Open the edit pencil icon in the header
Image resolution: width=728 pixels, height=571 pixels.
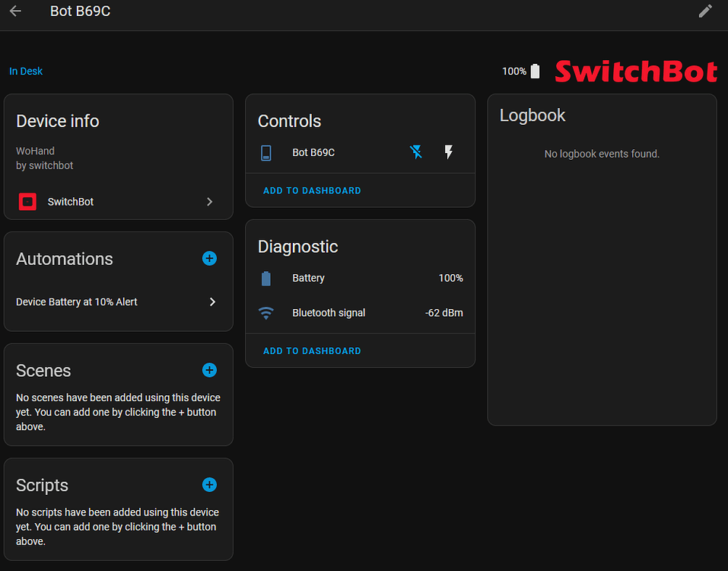(705, 11)
